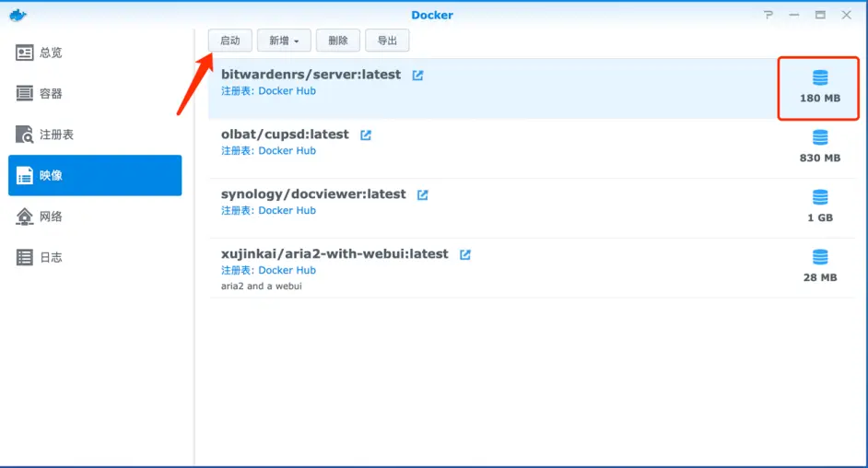
Task: Click the database icon above 28 MB
Action: [x=820, y=257]
